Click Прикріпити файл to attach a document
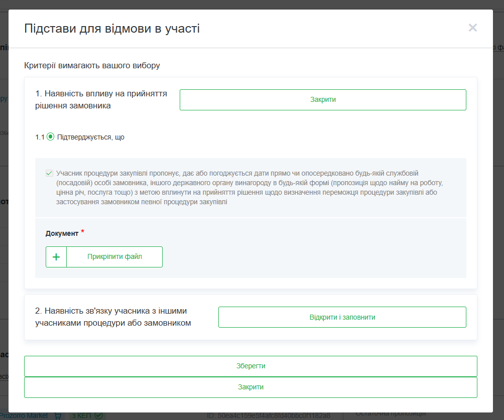Viewport: 504px width, 420px height. pos(114,257)
